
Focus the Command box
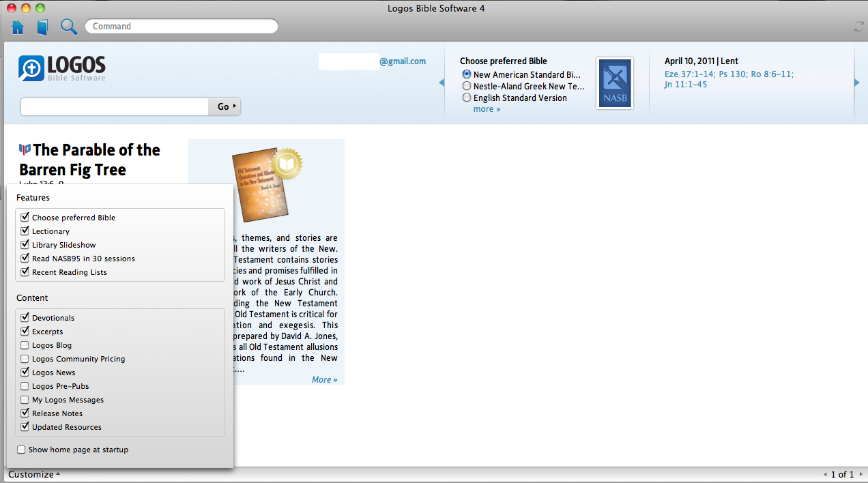[181, 26]
